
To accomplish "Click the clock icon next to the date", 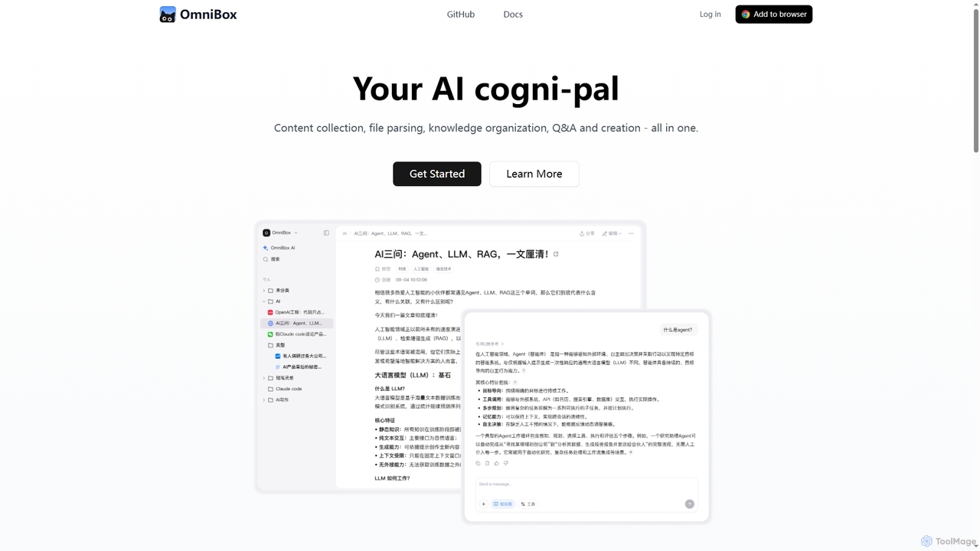I will coord(377,280).
